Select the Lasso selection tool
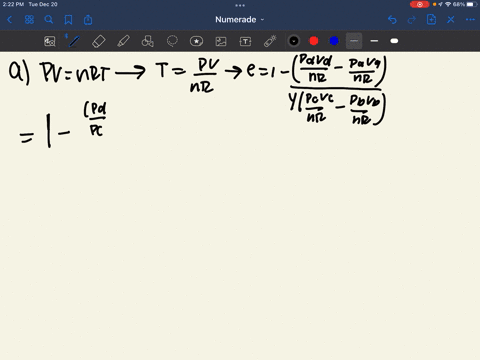The height and width of the screenshot is (360, 480). point(172,41)
